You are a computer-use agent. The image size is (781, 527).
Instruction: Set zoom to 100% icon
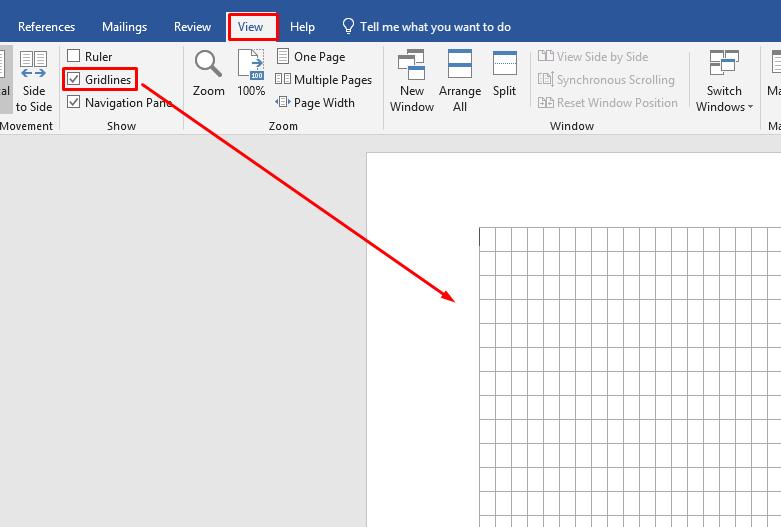tap(251, 64)
